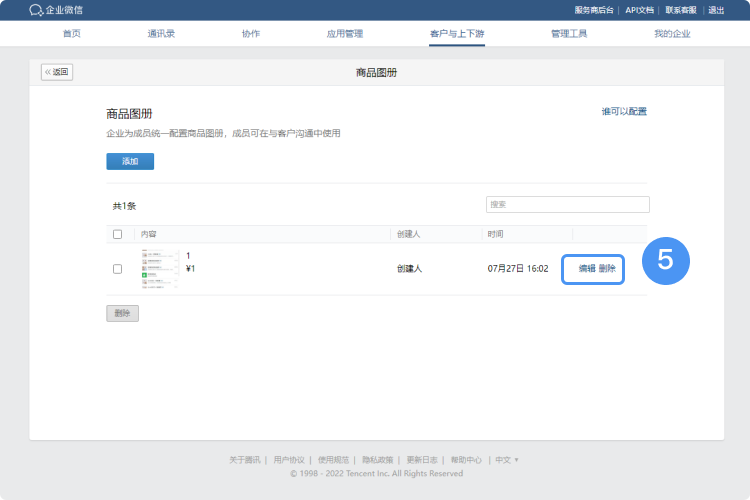Open the product album thumbnail image
Viewport: 750px width, 500px height.
coord(160,269)
